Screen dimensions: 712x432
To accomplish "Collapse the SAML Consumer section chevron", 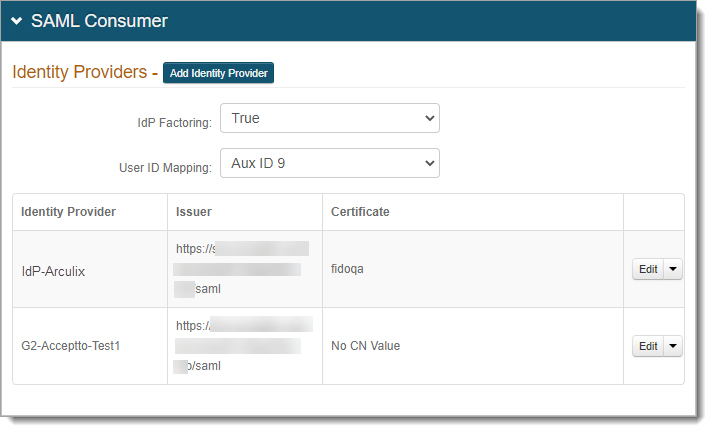I will click(17, 21).
